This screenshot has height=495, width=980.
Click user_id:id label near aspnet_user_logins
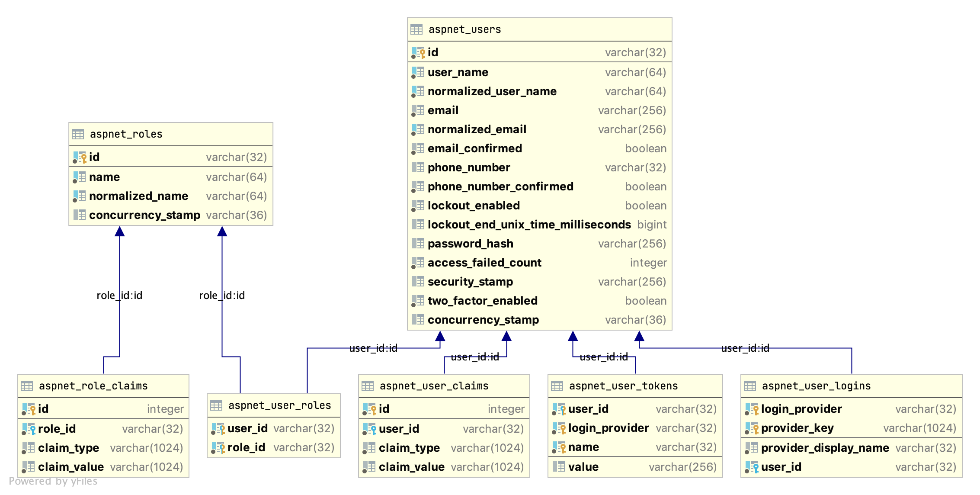(x=745, y=348)
